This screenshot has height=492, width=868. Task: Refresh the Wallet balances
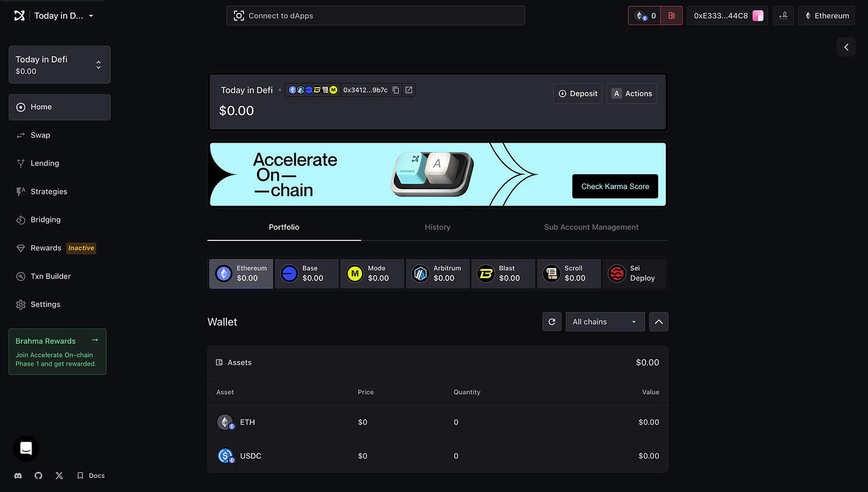pyautogui.click(x=552, y=321)
